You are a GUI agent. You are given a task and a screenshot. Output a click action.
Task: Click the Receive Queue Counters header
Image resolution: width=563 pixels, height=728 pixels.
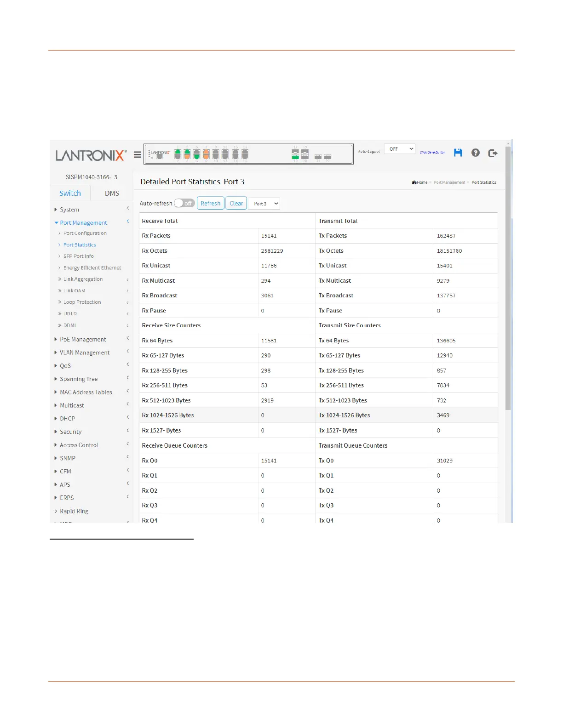click(x=175, y=446)
